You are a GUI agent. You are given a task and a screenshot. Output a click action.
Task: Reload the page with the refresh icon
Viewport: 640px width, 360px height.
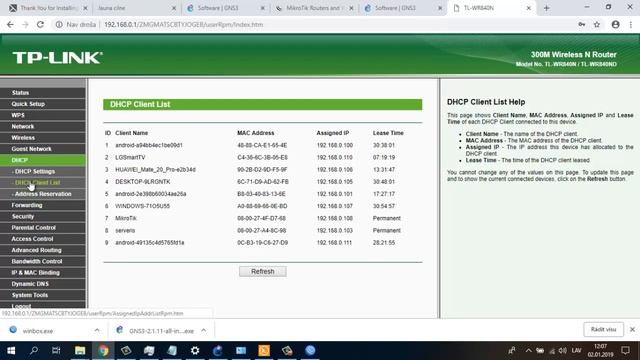[40, 24]
